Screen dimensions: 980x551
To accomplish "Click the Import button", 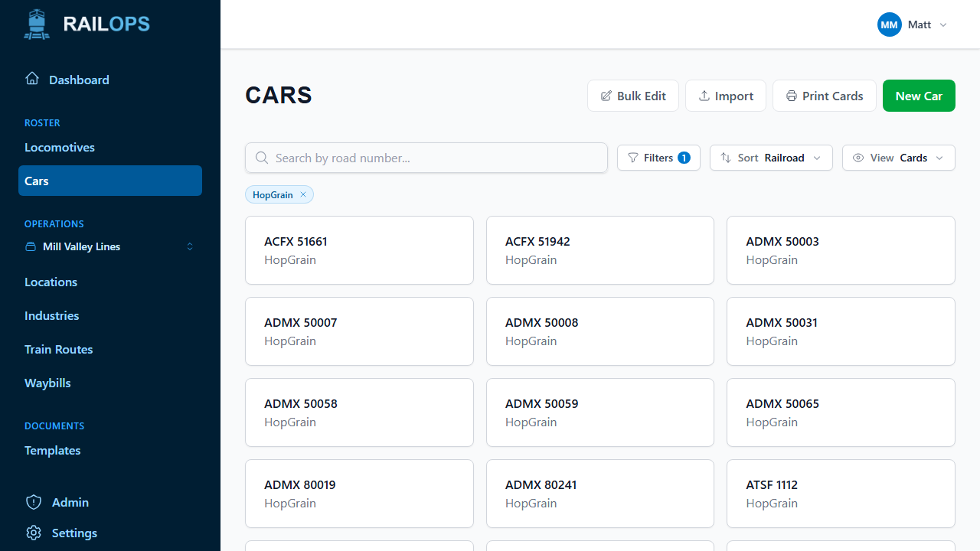I will [726, 96].
